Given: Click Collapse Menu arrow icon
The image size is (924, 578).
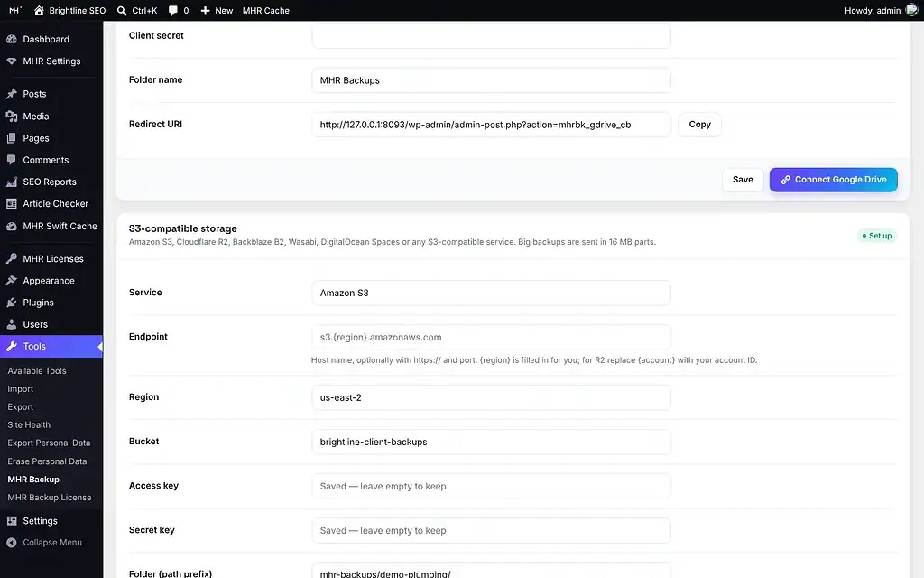Looking at the screenshot, I should click(11, 543).
